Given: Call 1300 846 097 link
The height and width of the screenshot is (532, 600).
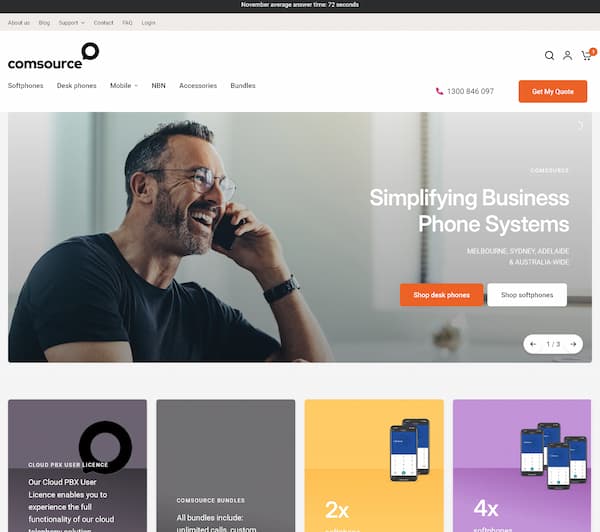Looking at the screenshot, I should 470,91.
